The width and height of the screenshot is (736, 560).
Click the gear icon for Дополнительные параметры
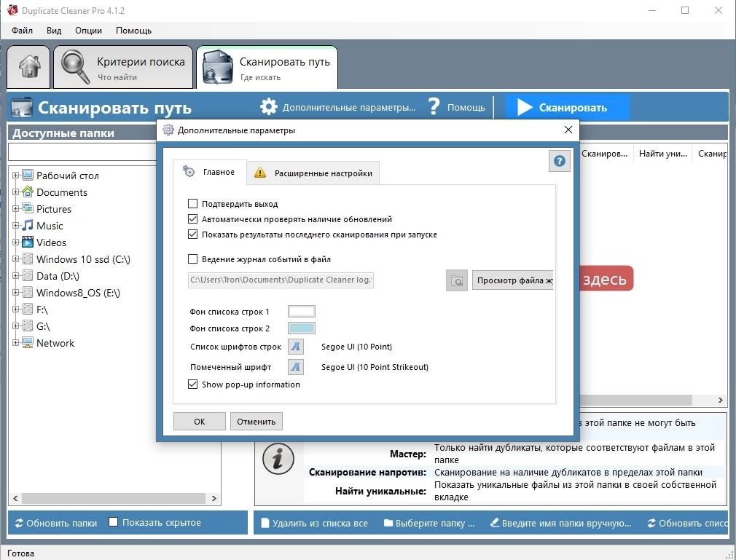[269, 107]
